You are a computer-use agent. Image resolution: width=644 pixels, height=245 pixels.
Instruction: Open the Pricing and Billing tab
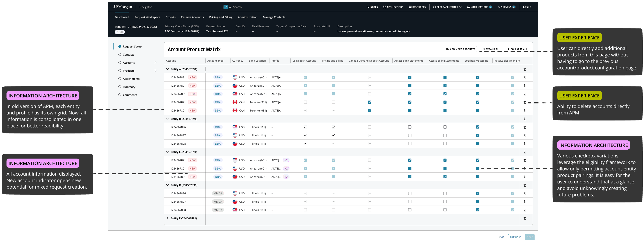[x=220, y=17]
